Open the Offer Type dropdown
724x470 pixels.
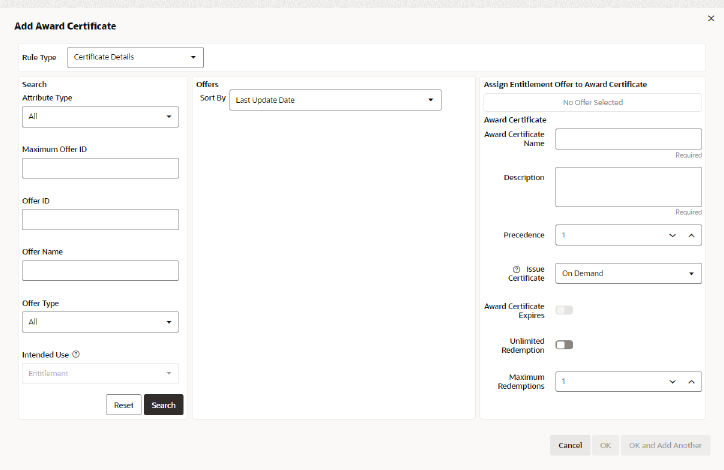point(100,322)
